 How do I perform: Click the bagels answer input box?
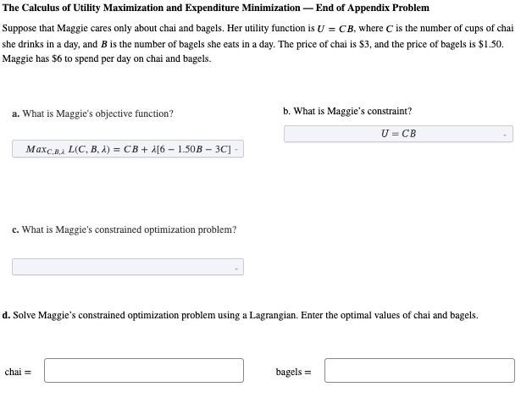pyautogui.click(x=419, y=371)
